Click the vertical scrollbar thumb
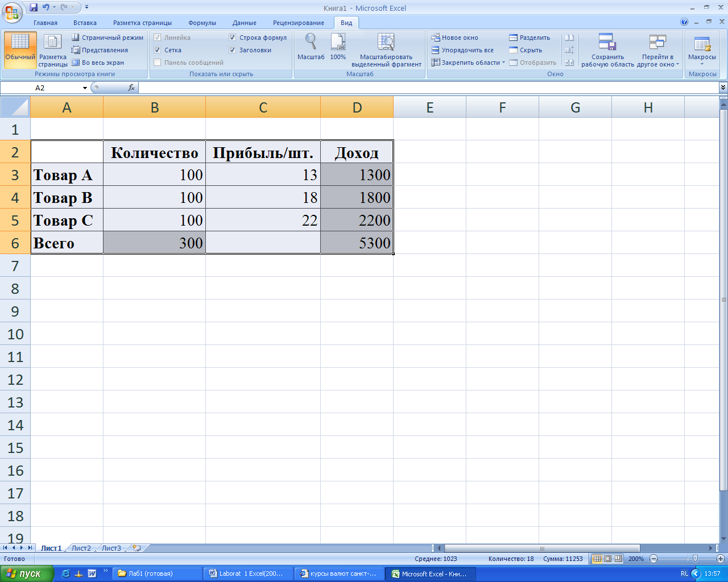Screen dimensions: 728x582 coord(723,299)
